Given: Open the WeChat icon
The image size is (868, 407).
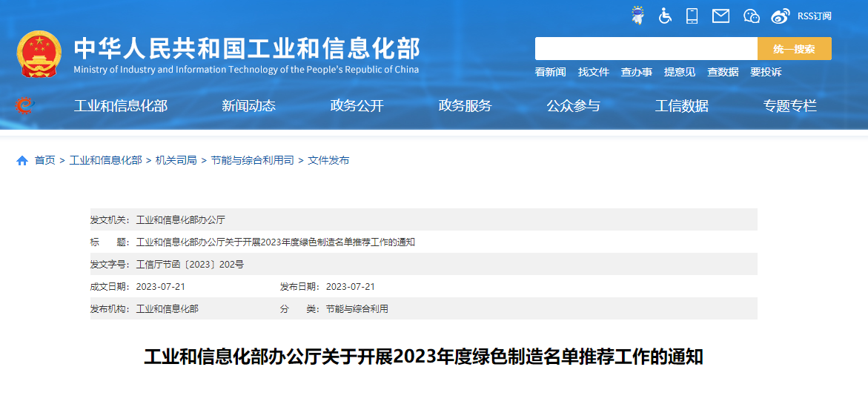Looking at the screenshot, I should click(x=751, y=16).
